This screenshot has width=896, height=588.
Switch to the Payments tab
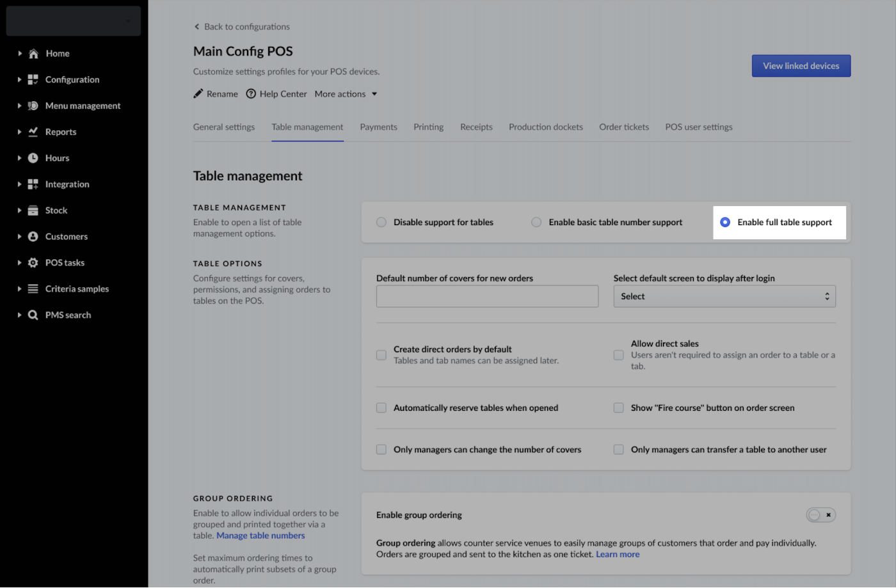click(378, 127)
